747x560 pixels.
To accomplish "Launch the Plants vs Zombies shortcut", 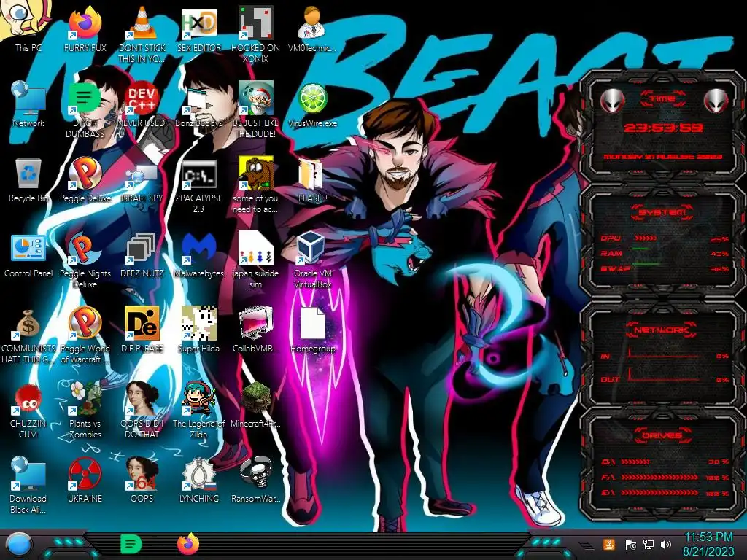I will pos(85,410).
